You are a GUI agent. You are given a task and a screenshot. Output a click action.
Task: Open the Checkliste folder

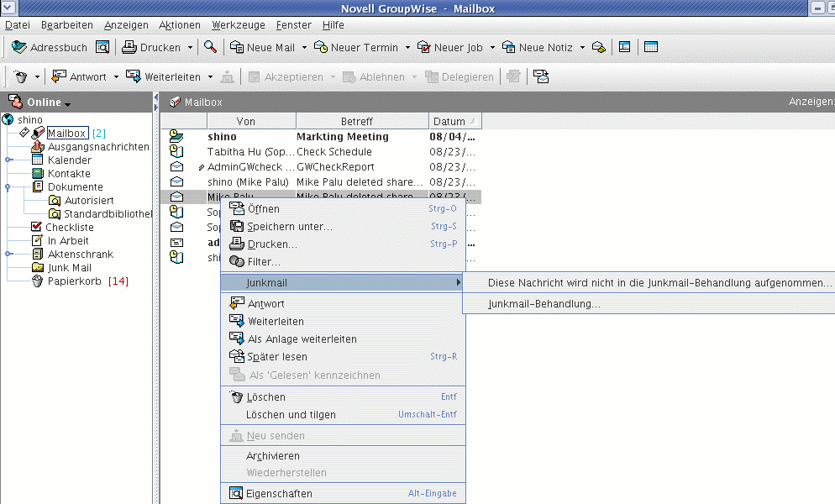pos(70,228)
